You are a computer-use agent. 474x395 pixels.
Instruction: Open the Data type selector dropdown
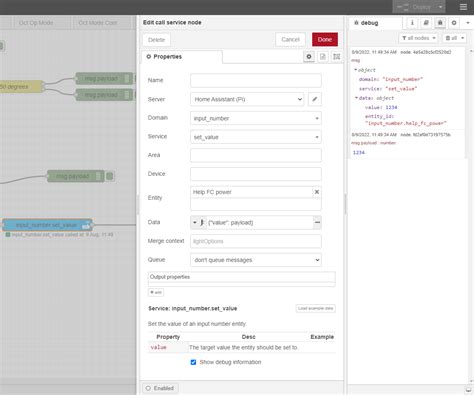(198, 222)
